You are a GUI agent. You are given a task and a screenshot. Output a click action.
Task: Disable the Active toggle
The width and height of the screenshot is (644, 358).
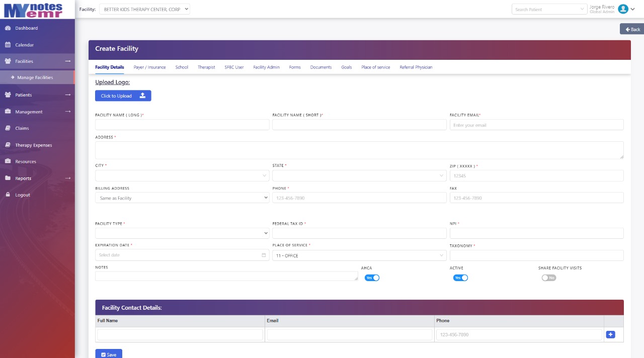coord(460,278)
